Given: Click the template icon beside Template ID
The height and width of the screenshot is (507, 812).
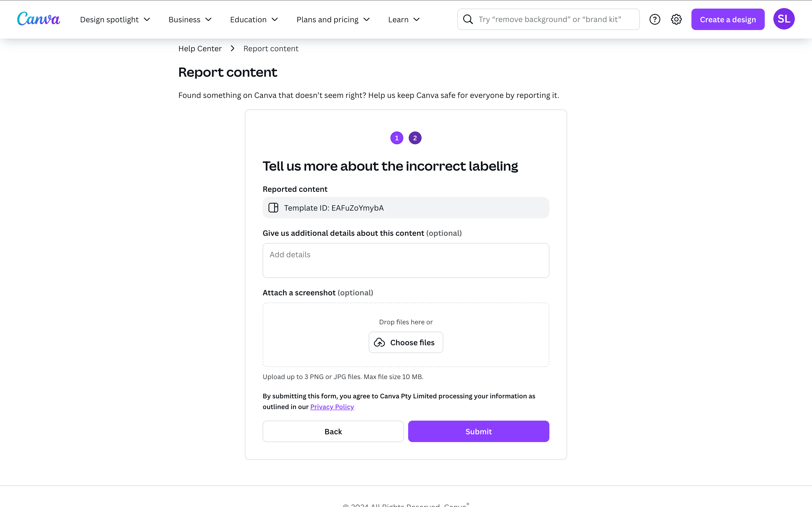Looking at the screenshot, I should [273, 208].
